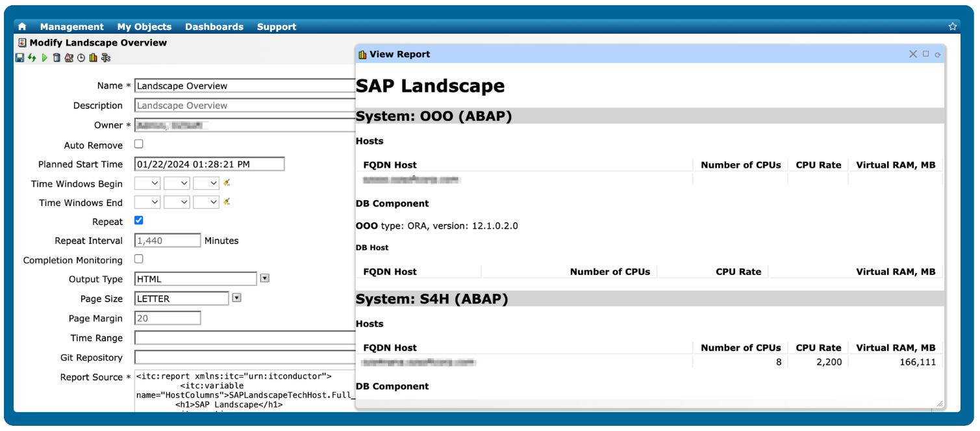The image size is (980, 431).
Task: Open second Time Windows Begin dropdown
Action: point(177,184)
